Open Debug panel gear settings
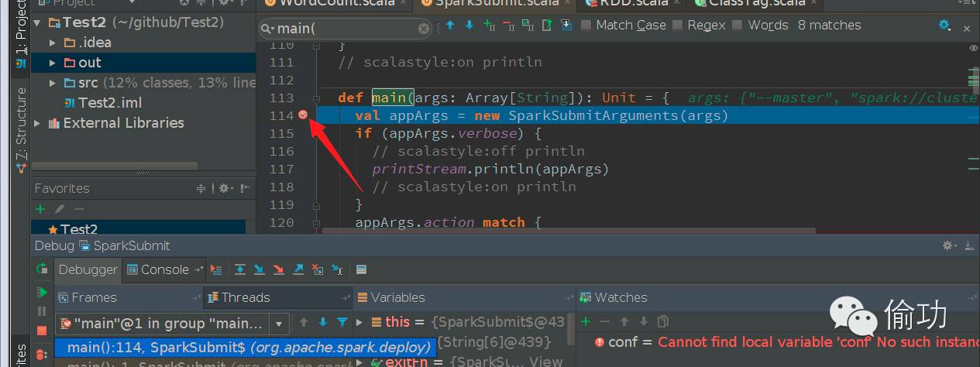Screen dimensions: 980x367 [949, 245]
